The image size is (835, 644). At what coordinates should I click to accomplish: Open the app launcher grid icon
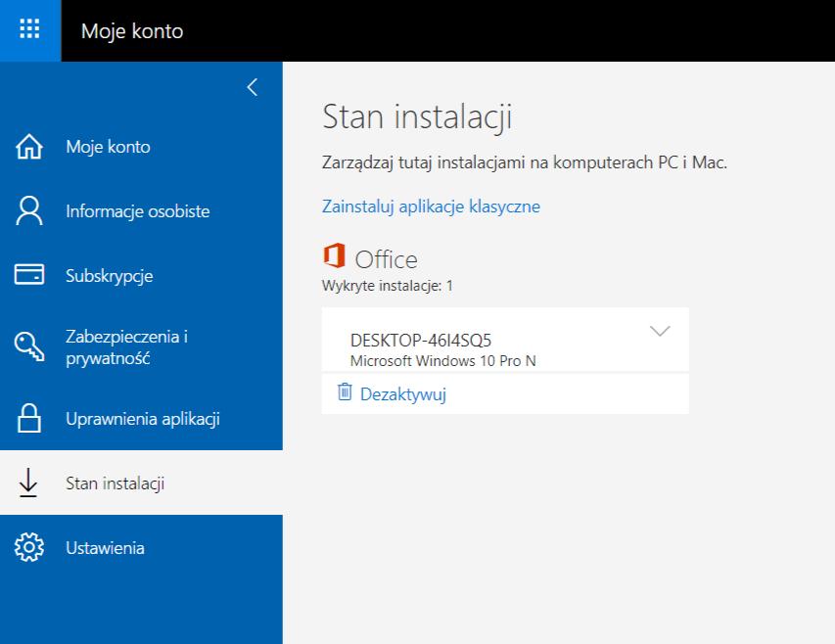click(29, 29)
